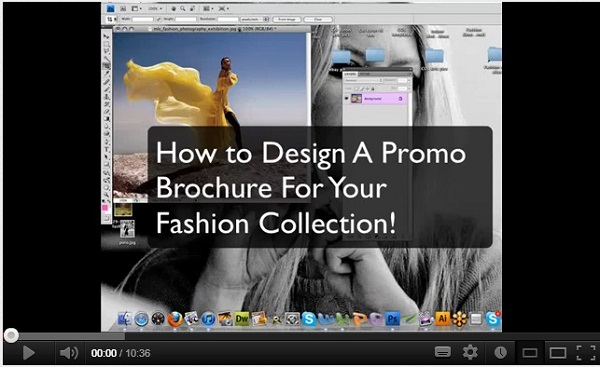Select the Lasso tool in the toolbox
The image size is (600, 367).
(x=106, y=51)
